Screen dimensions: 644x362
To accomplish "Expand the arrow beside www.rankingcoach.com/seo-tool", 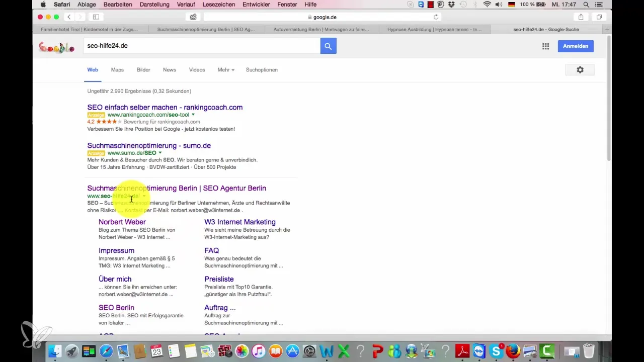I will pyautogui.click(x=193, y=115).
